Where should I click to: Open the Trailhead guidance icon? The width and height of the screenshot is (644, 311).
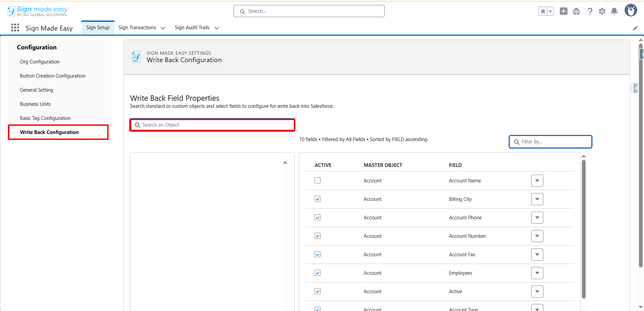576,11
